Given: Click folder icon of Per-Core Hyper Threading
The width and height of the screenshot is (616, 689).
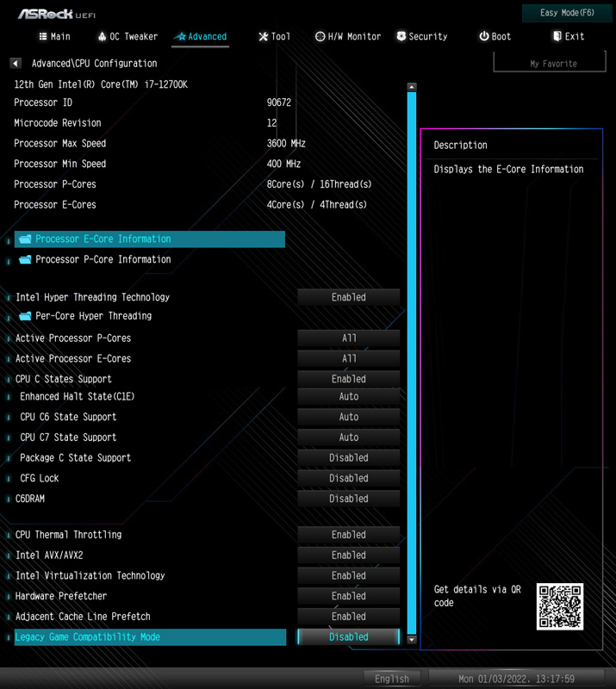Looking at the screenshot, I should coord(25,316).
